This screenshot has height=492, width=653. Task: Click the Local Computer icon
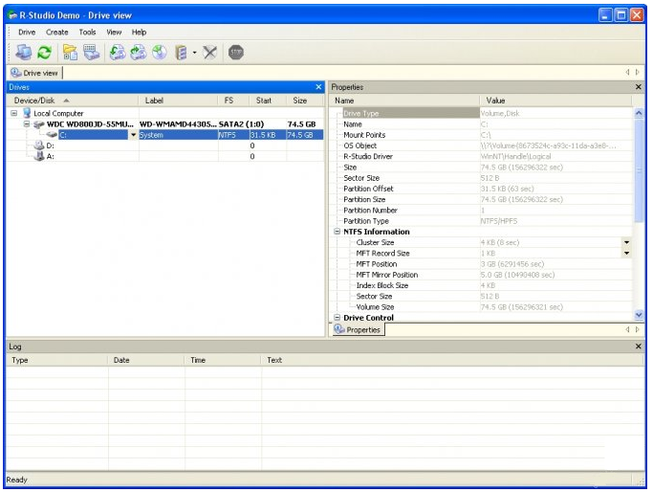27,113
